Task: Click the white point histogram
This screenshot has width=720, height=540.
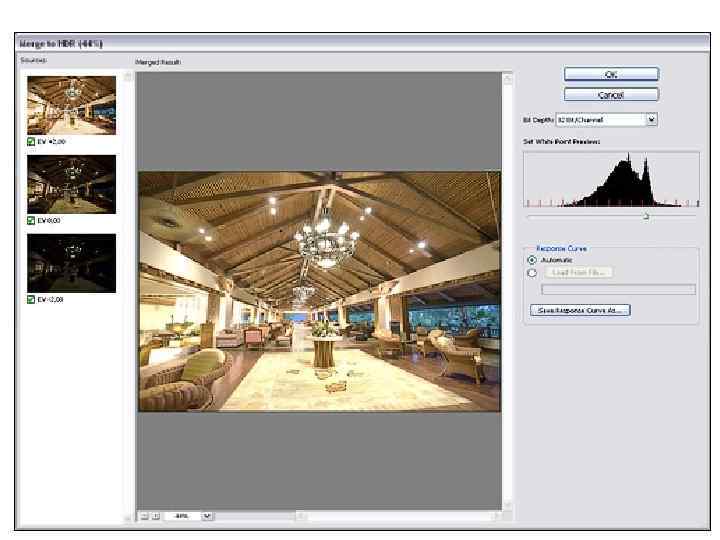Action: coord(611,180)
